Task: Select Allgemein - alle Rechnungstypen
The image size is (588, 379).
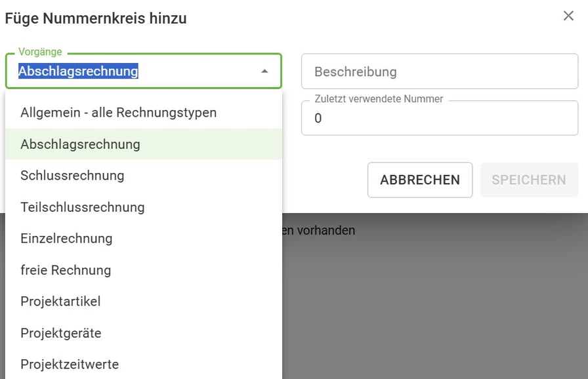Action: (118, 112)
